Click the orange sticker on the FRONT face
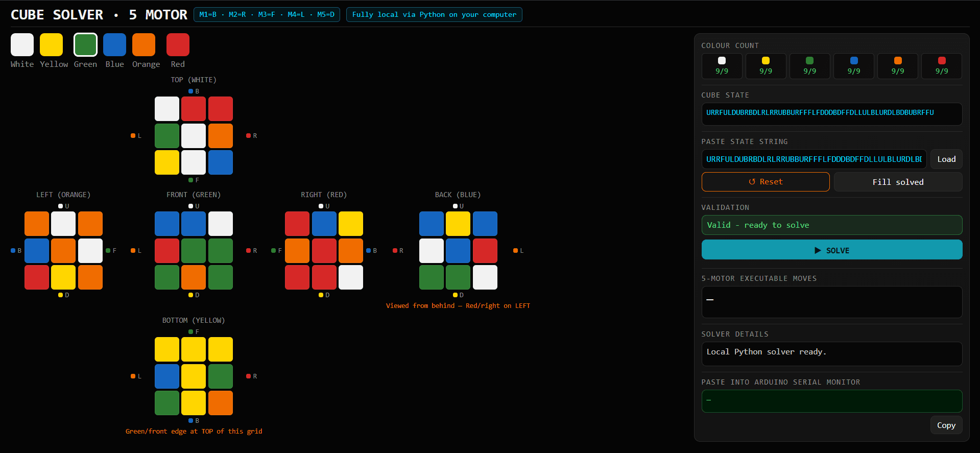 click(x=194, y=277)
